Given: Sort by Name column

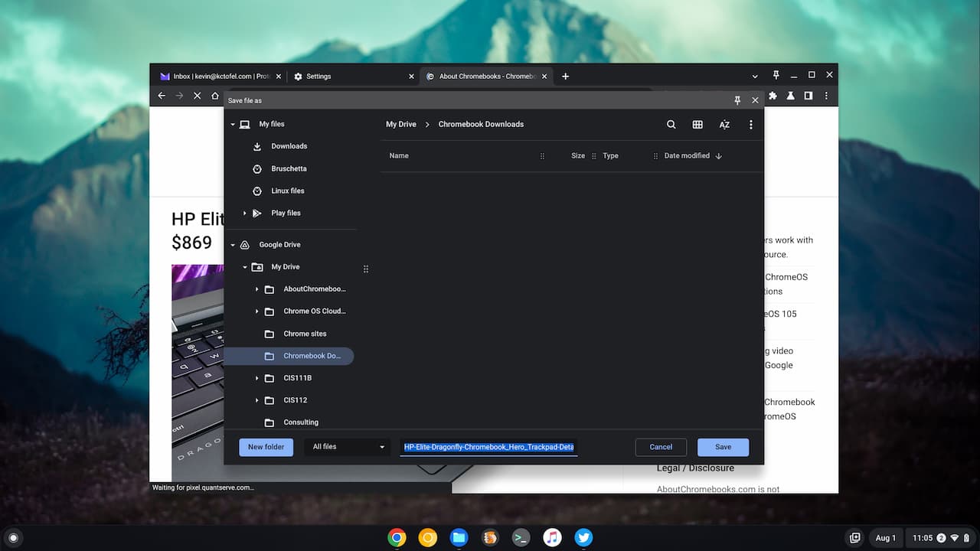Looking at the screenshot, I should (x=399, y=156).
